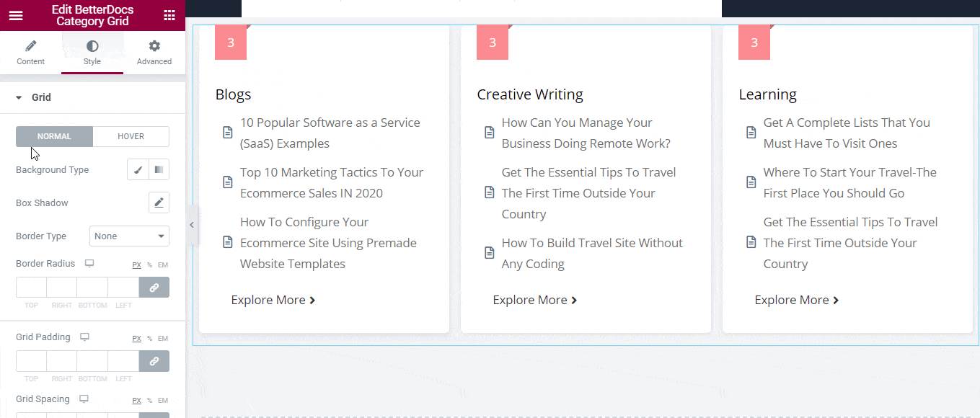Image resolution: width=980 pixels, height=418 pixels.
Task: Select the Classic background type brush icon
Action: [138, 169]
